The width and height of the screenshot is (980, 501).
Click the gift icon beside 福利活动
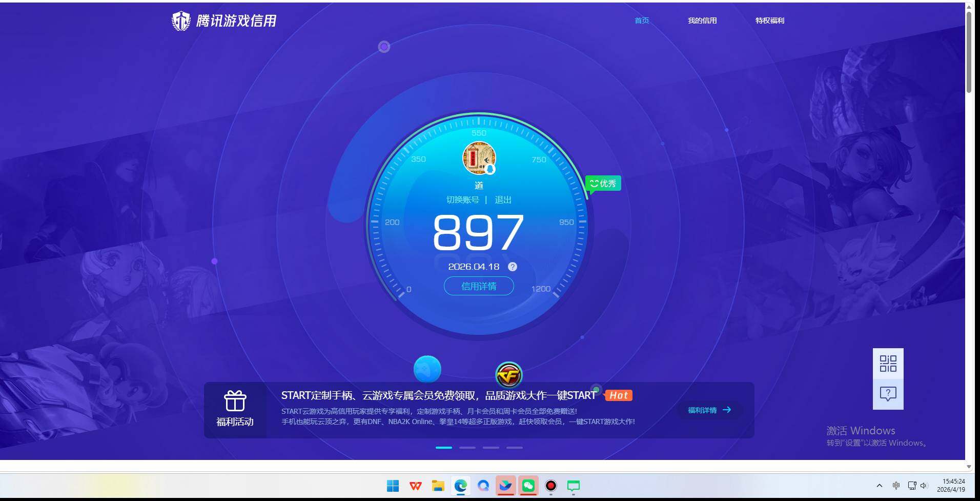point(235,400)
